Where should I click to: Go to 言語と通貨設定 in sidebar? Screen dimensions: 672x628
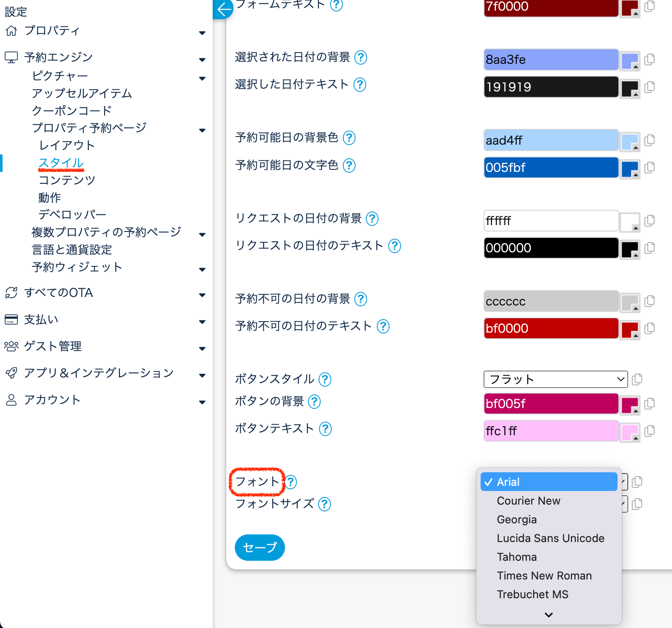click(72, 250)
